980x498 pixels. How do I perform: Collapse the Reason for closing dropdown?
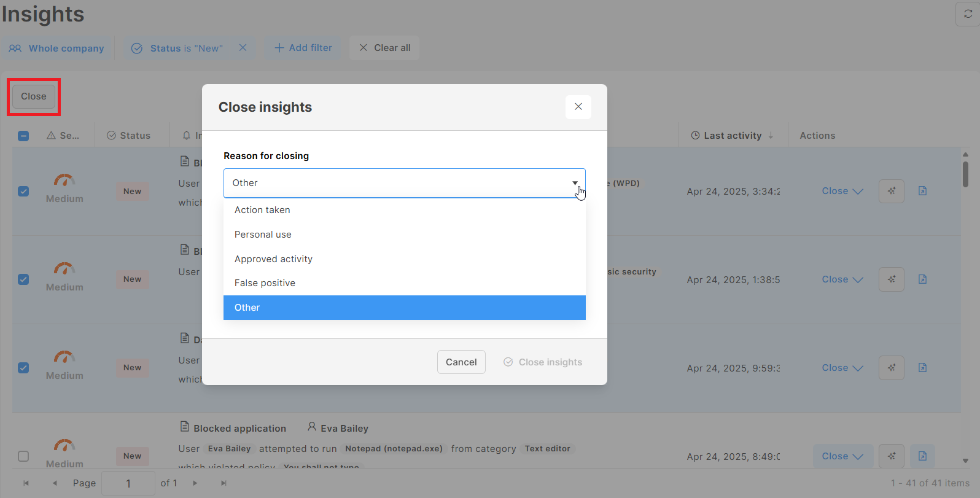click(575, 183)
